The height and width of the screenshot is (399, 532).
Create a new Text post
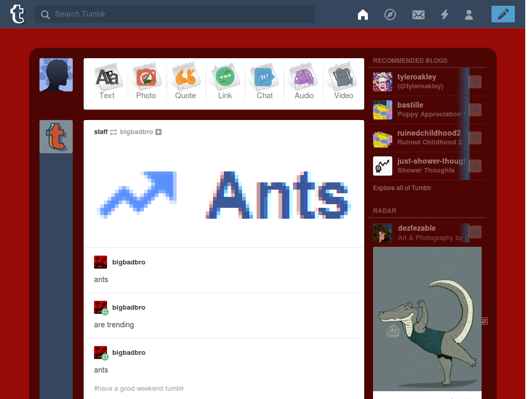point(107,82)
